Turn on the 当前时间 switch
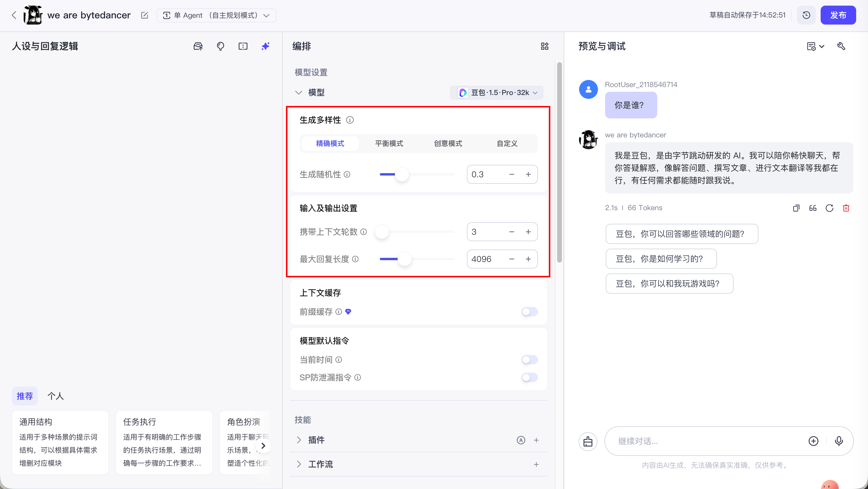The image size is (868, 489). click(x=529, y=360)
